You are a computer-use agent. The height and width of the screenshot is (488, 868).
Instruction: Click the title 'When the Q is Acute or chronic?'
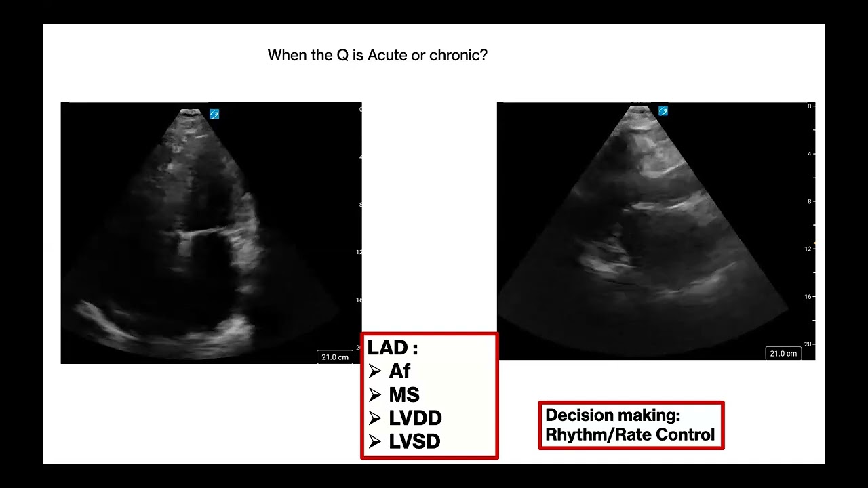tap(378, 56)
